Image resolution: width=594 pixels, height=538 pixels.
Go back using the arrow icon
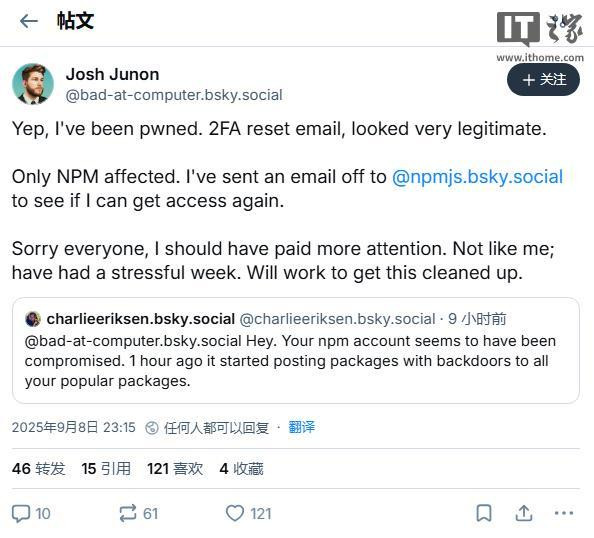pos(29,21)
